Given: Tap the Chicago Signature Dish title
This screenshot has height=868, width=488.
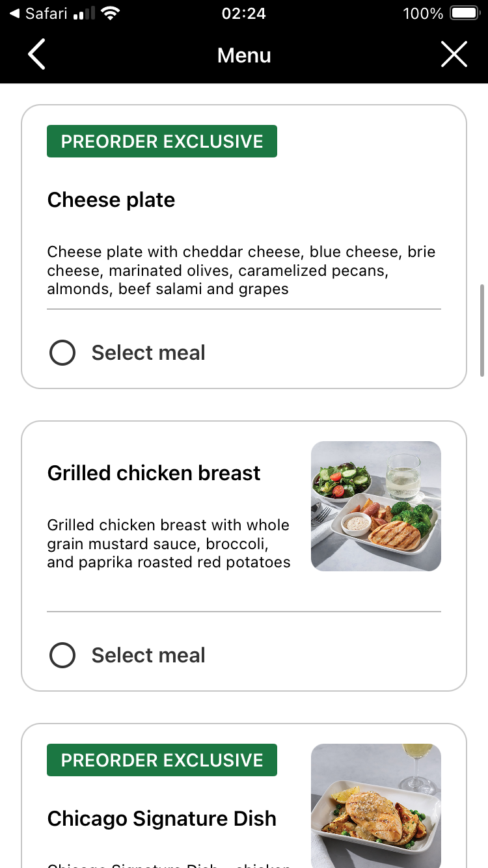Looking at the screenshot, I should click(x=161, y=819).
